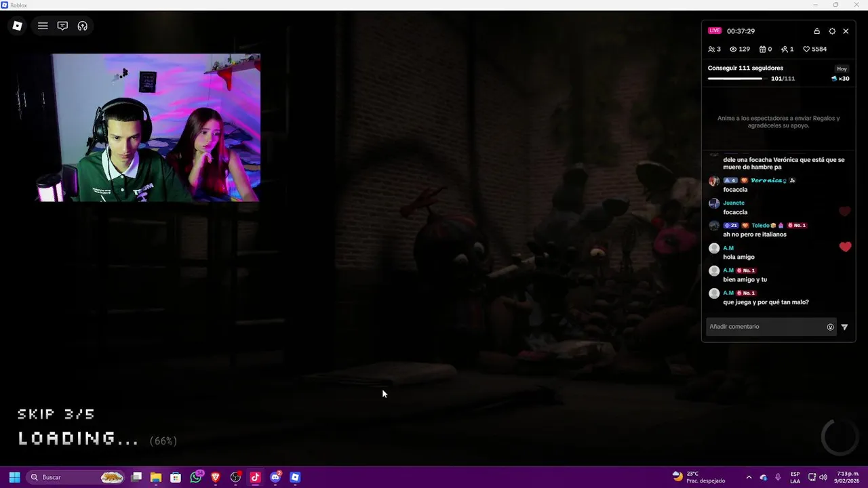Switch to Roblox in the taskbar
The height and width of the screenshot is (488, 868).
click(295, 477)
